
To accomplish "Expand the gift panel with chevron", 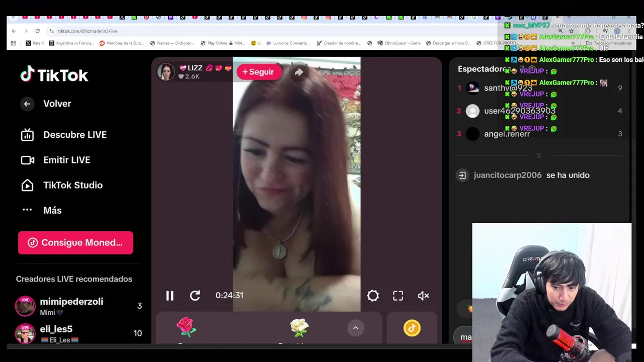I will click(355, 328).
